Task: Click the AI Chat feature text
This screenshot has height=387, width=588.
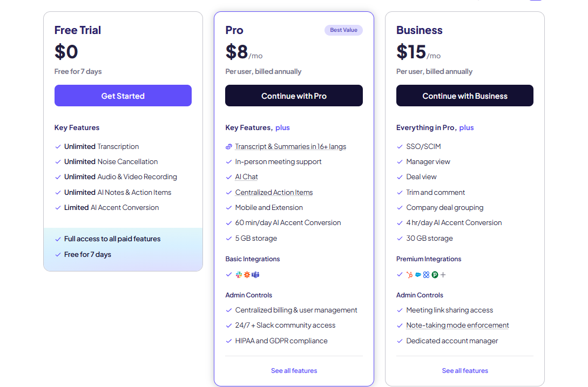Action: 246,176
